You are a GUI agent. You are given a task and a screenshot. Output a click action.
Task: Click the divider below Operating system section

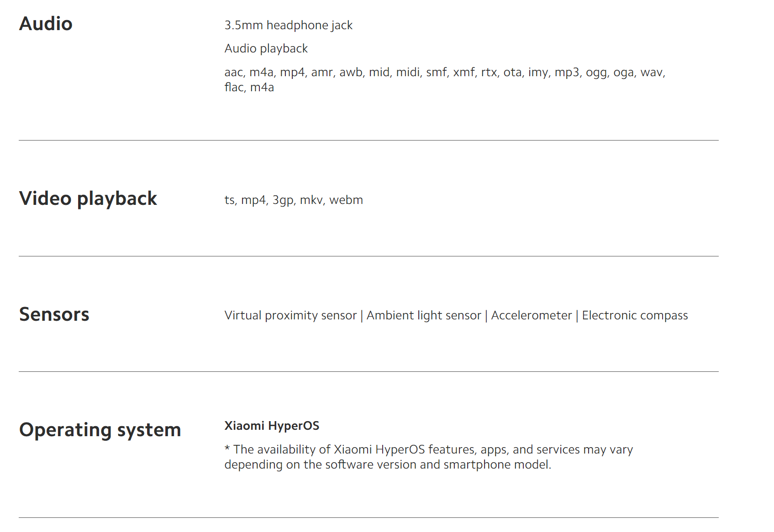[369, 517]
